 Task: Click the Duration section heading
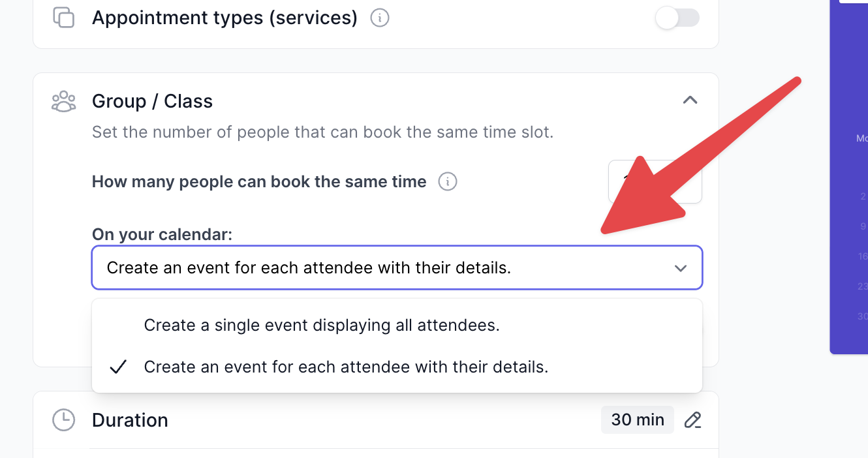(x=130, y=420)
